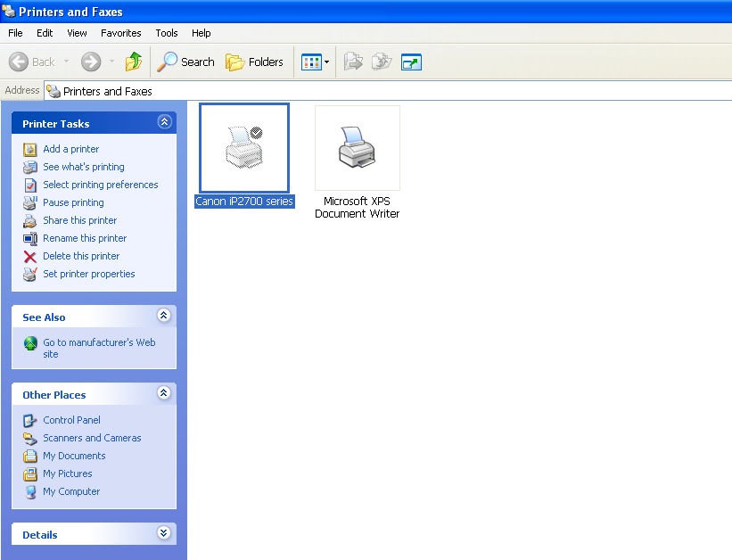Click the address bar field
Viewport: 732px width, 560px height.
(x=388, y=91)
